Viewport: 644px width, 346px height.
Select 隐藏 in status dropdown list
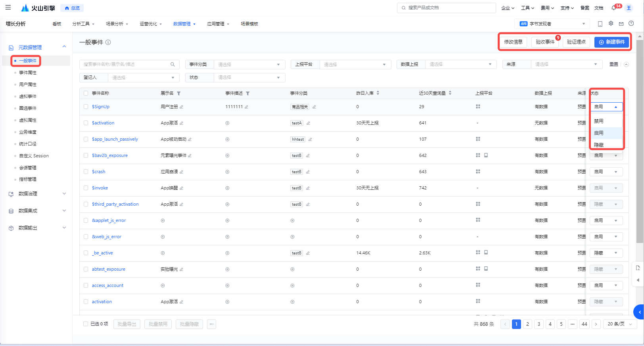pos(606,145)
